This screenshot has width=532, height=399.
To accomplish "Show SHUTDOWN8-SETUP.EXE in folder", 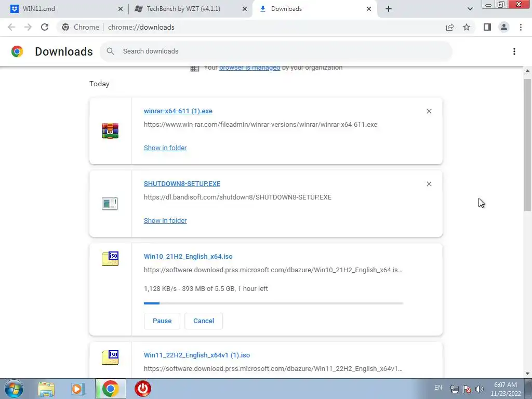I will (165, 220).
